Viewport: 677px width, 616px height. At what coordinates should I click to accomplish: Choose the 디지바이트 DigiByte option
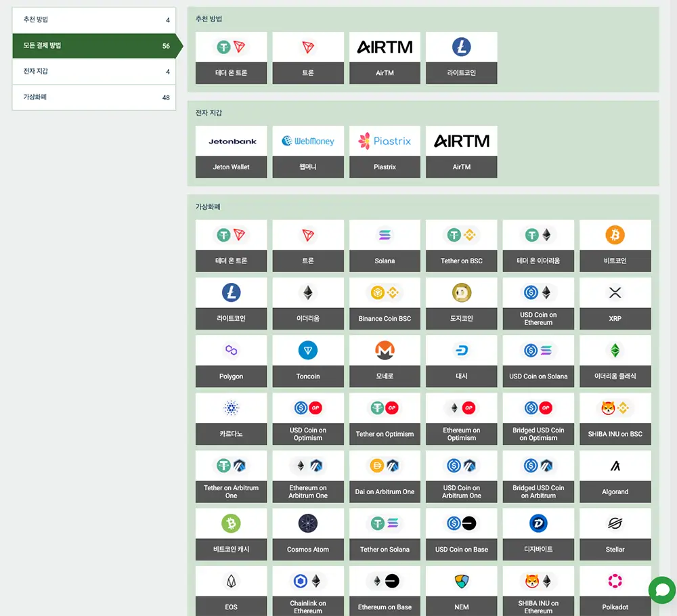point(538,534)
